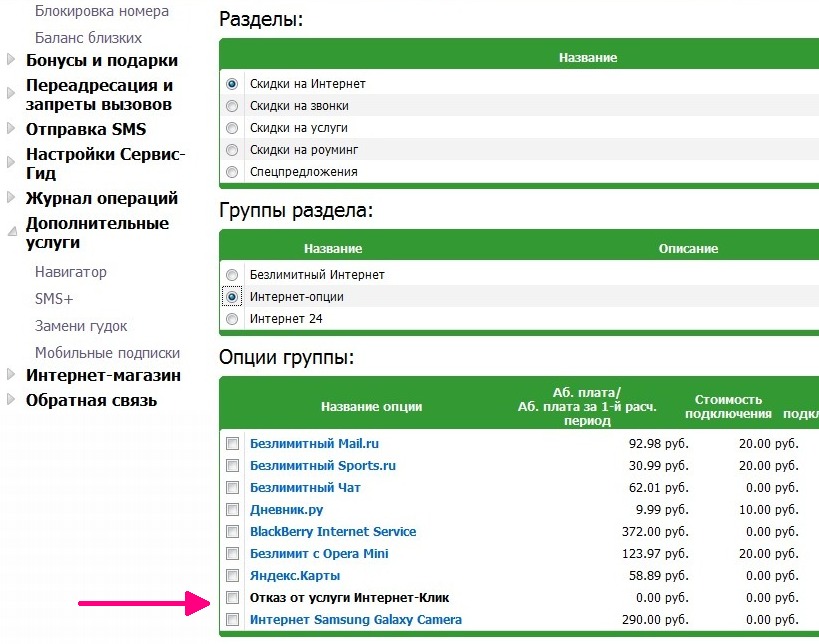This screenshot has width=819, height=644.
Task: Click the 290.00 руб. subscription fee cell
Action: [x=655, y=620]
